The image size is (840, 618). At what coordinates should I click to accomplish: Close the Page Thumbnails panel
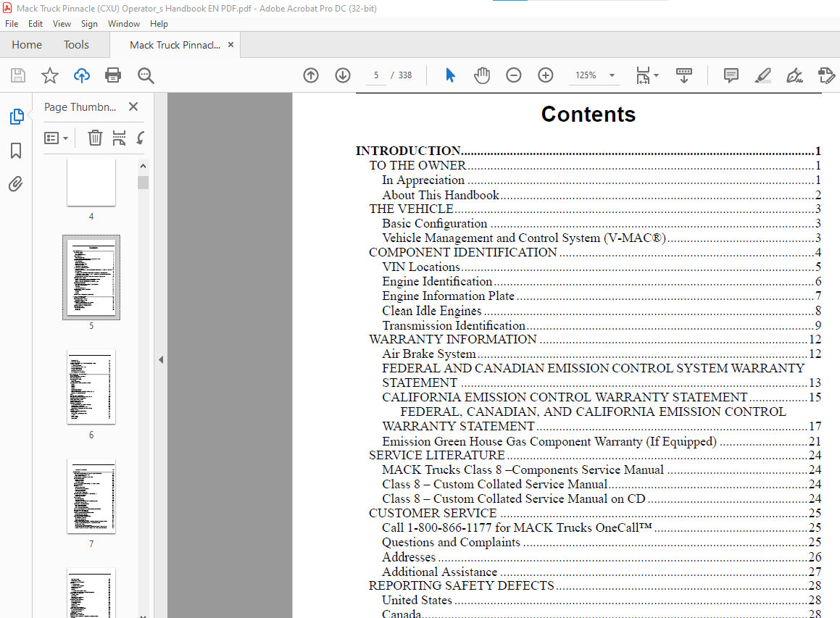point(133,107)
